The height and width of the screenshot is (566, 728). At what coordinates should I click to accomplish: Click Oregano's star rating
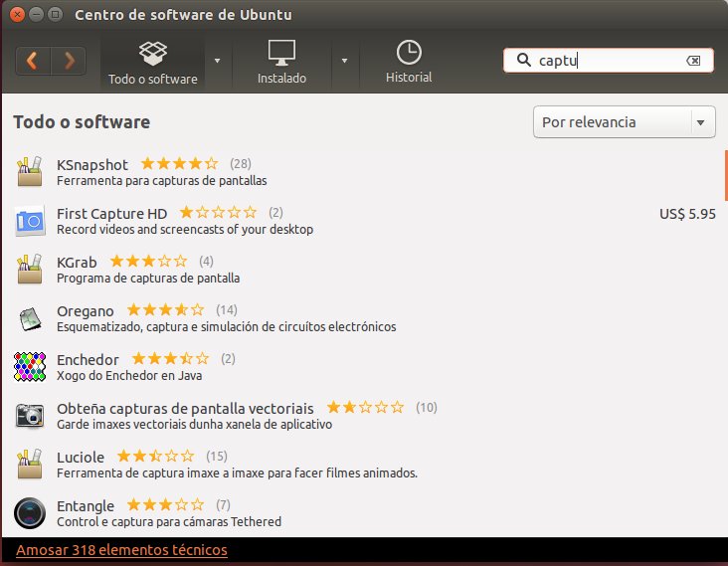[x=165, y=309]
